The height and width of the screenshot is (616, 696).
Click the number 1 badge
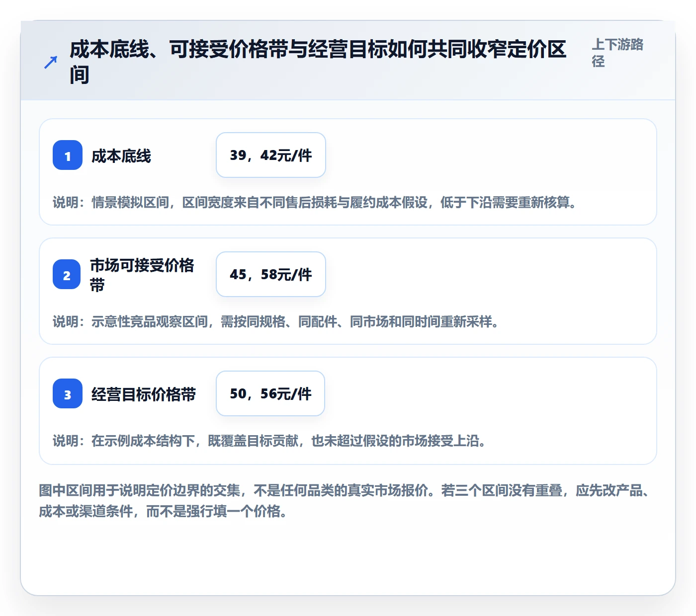[68, 155]
